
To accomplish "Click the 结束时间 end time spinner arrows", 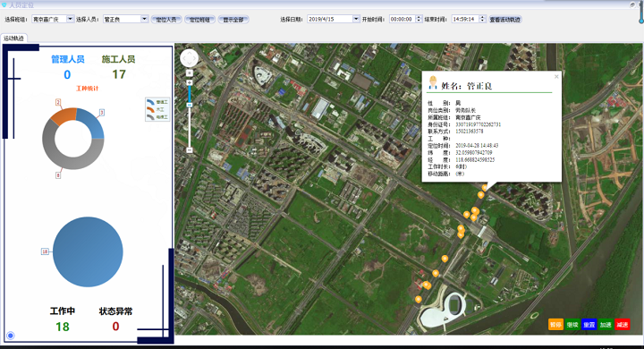I will [482, 19].
